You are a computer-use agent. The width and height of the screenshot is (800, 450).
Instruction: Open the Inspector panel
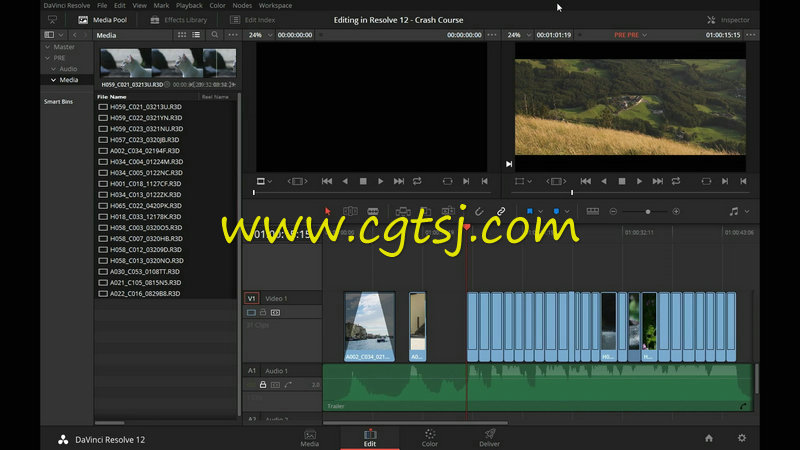[x=728, y=20]
